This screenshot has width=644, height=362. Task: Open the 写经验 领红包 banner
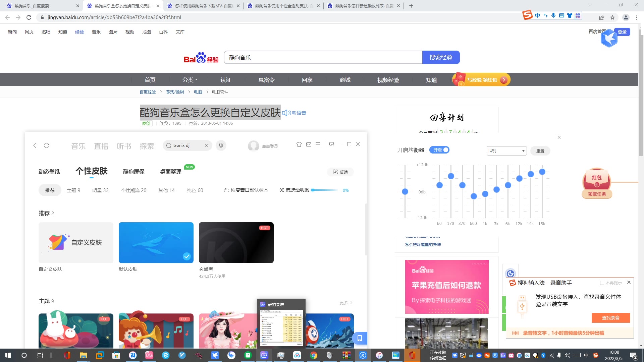[481, 80]
